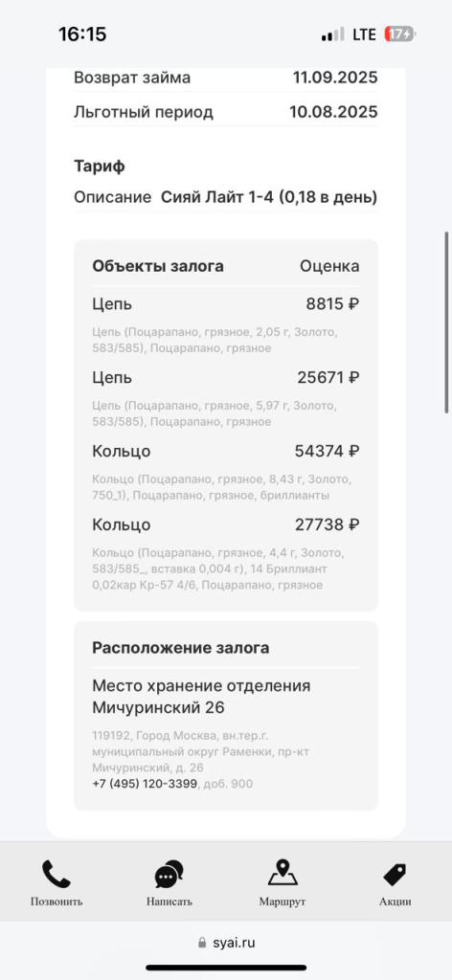Tap the cellular signal bars icon
This screenshot has height=980, width=452.
pos(333,34)
